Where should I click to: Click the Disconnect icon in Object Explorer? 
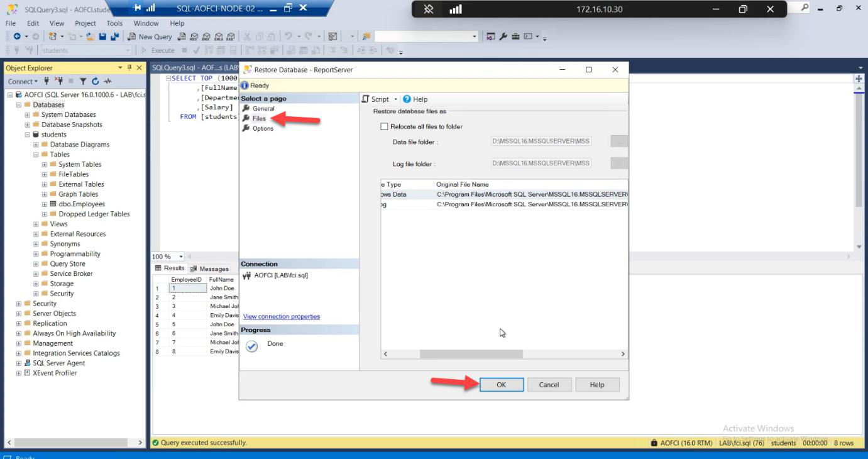pos(60,81)
